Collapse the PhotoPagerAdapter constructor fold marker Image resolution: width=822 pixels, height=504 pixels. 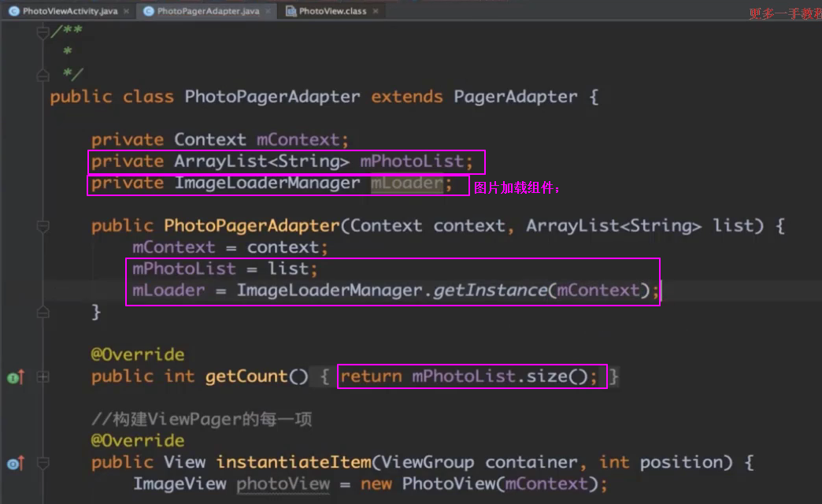click(43, 226)
